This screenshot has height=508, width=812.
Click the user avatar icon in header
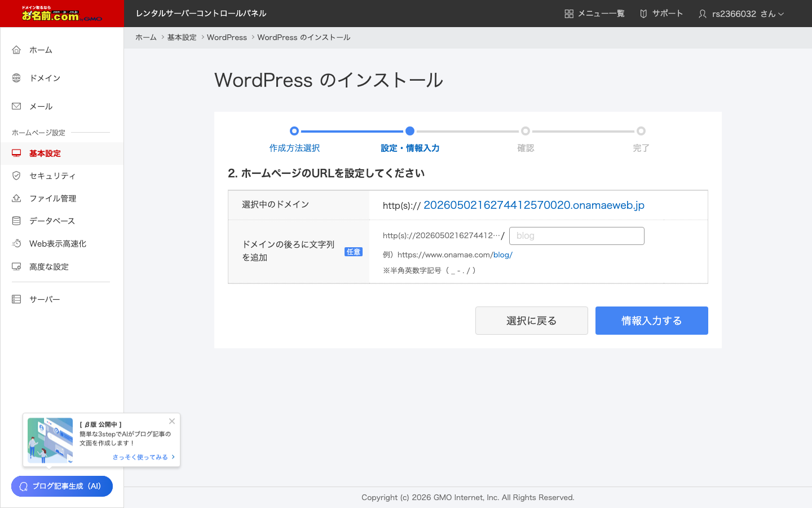(703, 14)
